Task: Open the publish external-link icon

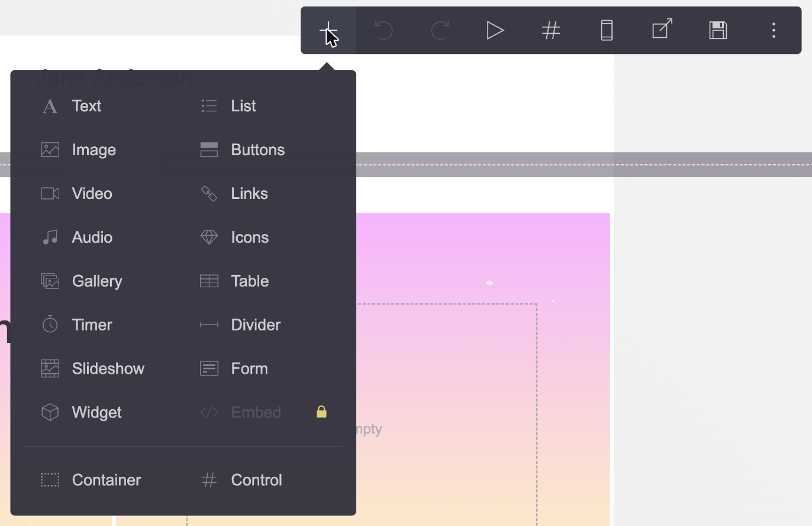Action: [x=662, y=29]
